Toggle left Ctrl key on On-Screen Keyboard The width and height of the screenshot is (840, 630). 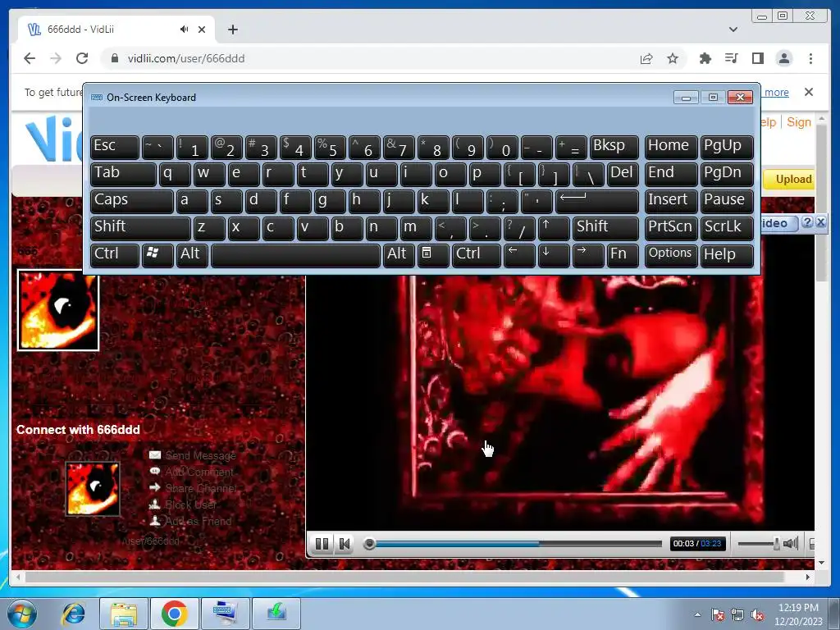[115, 255]
